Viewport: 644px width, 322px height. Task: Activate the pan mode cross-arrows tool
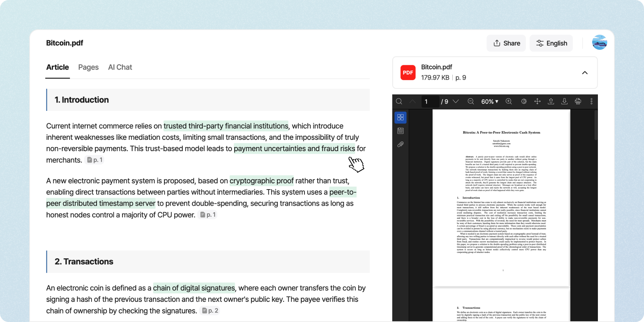pos(537,101)
